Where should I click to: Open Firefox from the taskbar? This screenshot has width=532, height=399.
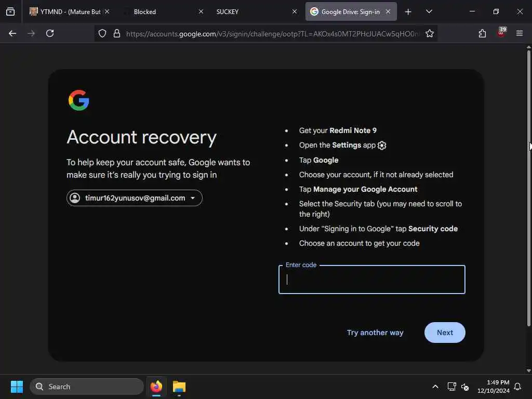pos(156,387)
